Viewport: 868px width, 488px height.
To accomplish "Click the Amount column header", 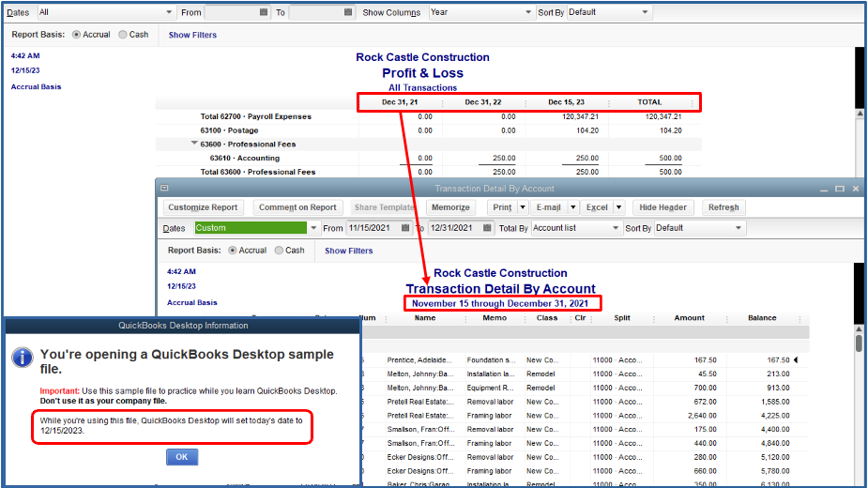I will (x=689, y=318).
